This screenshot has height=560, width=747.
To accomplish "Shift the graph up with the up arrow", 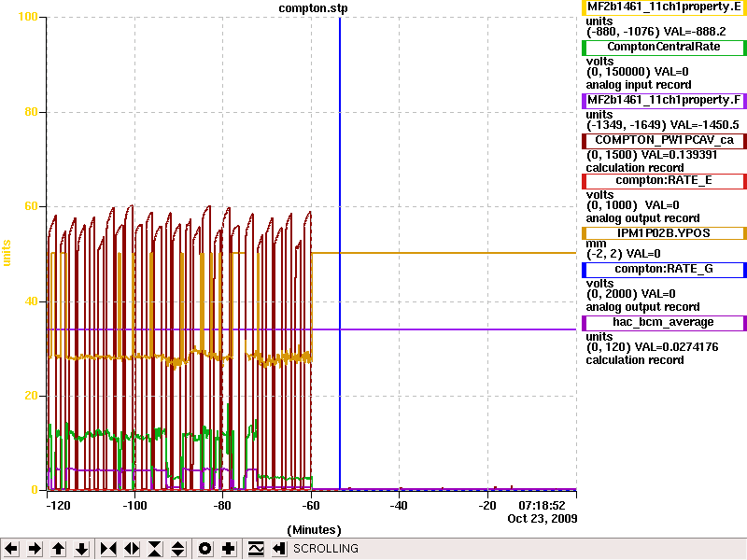I will pyautogui.click(x=58, y=549).
